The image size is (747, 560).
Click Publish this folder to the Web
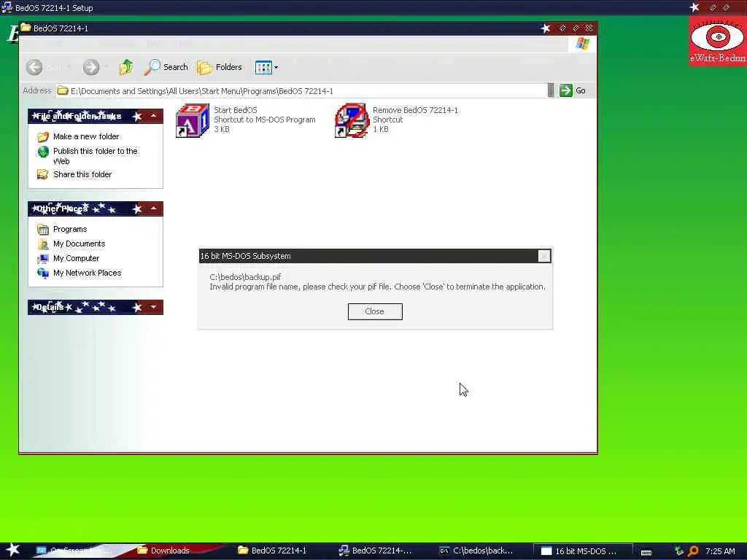coord(96,156)
